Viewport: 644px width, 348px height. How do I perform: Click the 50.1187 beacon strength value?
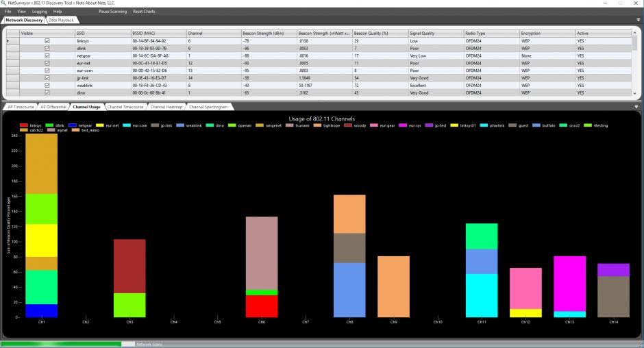(x=305, y=86)
